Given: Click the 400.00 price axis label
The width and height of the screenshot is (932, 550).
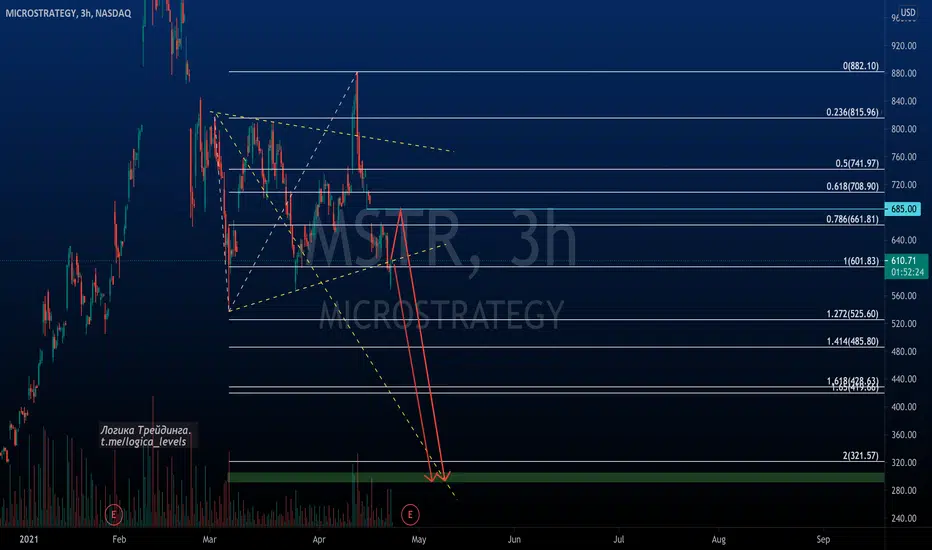Looking at the screenshot, I should (x=903, y=407).
